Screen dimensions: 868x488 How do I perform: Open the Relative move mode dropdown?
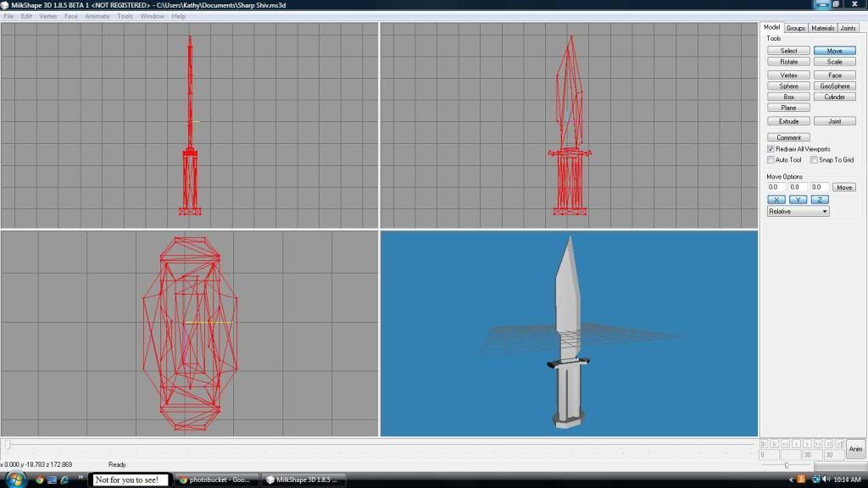tap(798, 212)
